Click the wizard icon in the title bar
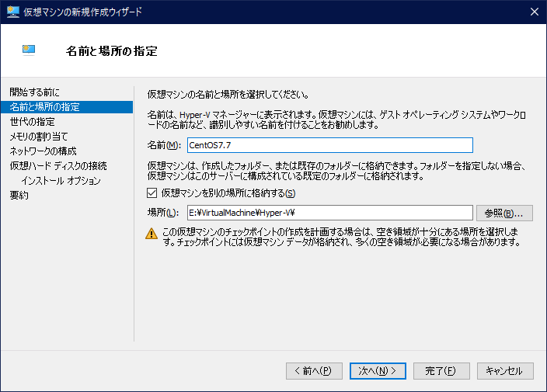547x392 pixels. pyautogui.click(x=13, y=12)
